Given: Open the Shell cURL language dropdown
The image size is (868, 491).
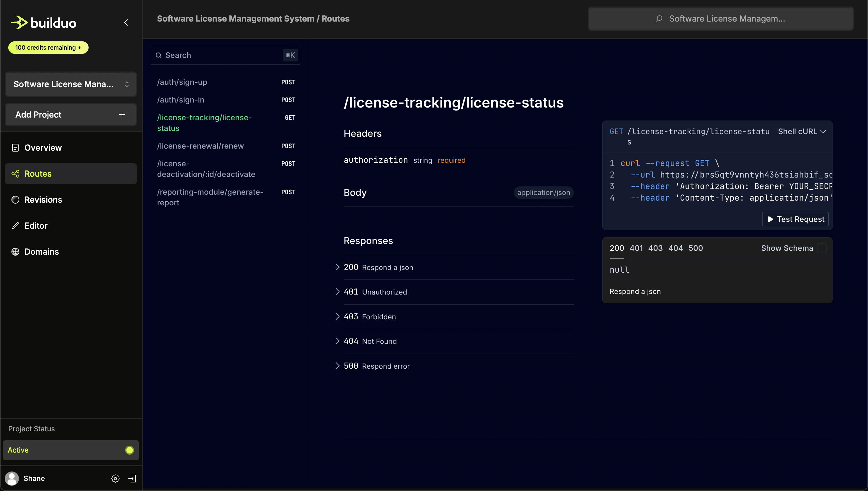Looking at the screenshot, I should point(802,131).
